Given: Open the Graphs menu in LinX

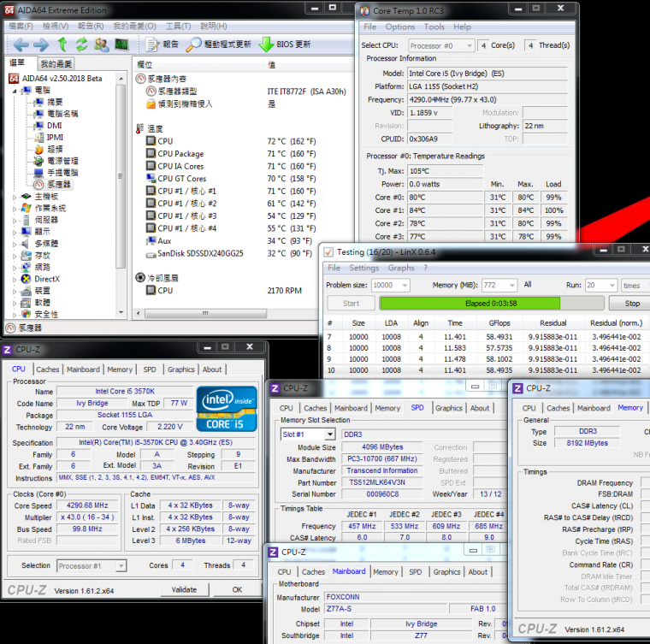Looking at the screenshot, I should [x=401, y=268].
